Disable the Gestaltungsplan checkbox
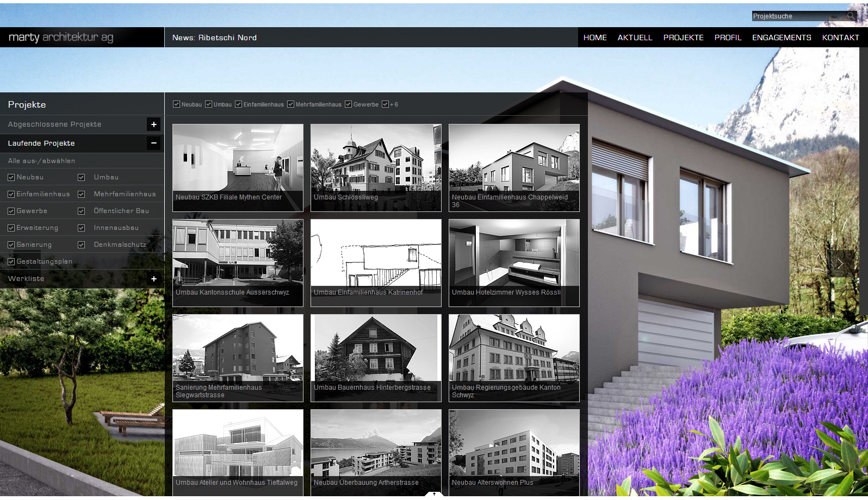 click(11, 262)
